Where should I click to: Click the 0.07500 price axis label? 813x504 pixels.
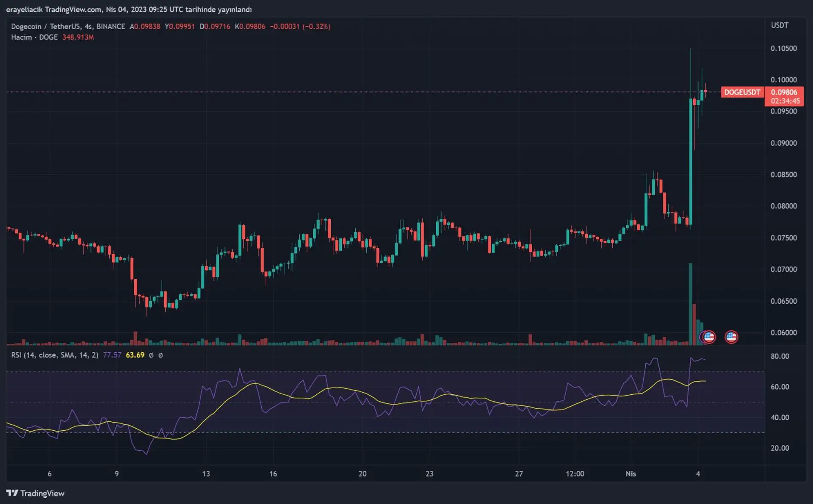coord(783,238)
